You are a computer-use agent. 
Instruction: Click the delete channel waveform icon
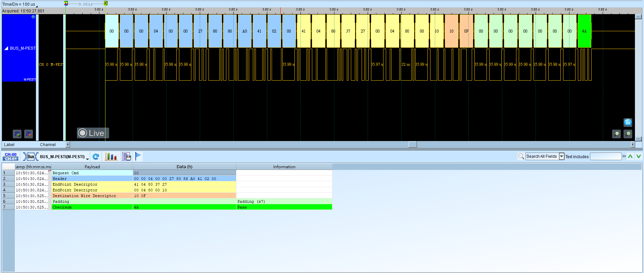pos(29,134)
